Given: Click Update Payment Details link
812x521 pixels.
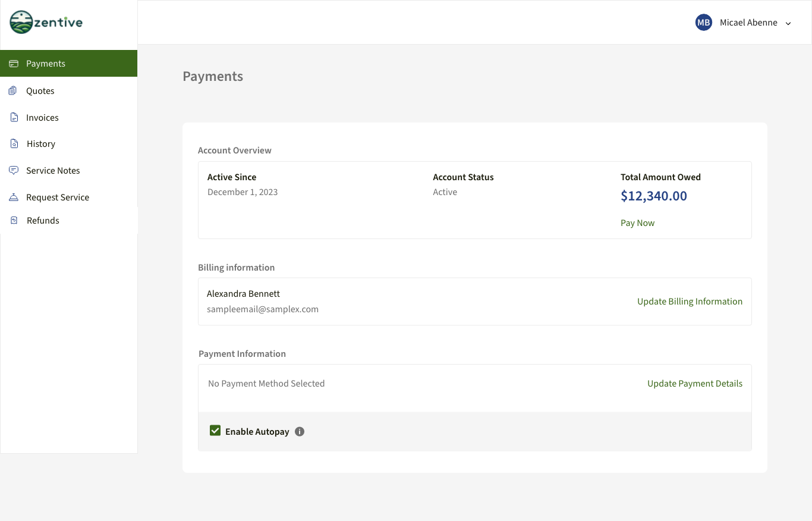Looking at the screenshot, I should tap(694, 384).
